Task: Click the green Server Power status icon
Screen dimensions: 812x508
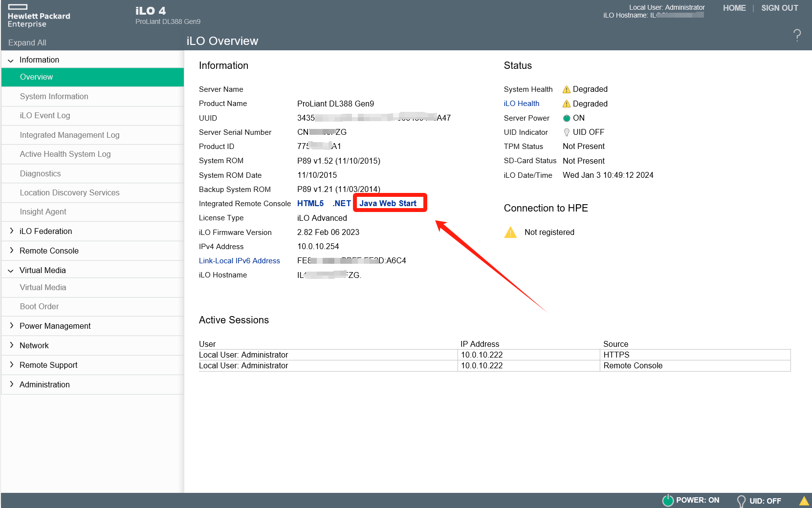Action: tap(567, 118)
